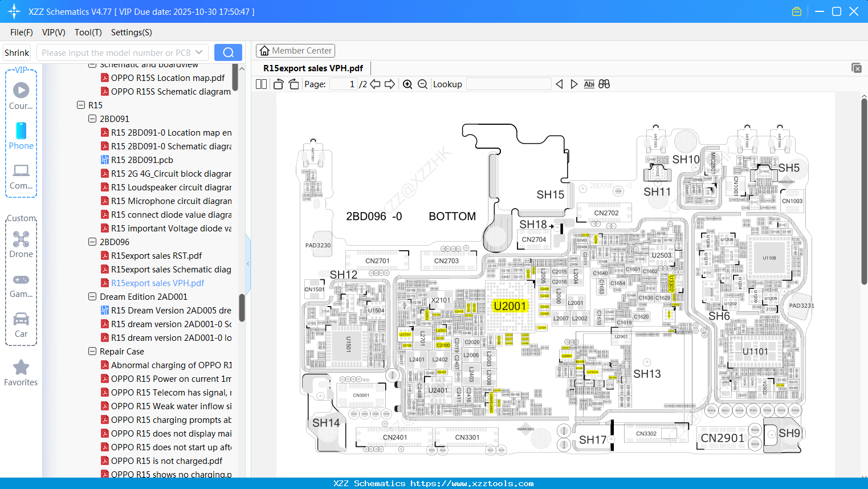Collapse the 2BD096 folder
The height and width of the screenshot is (489, 868).
pyautogui.click(x=92, y=242)
